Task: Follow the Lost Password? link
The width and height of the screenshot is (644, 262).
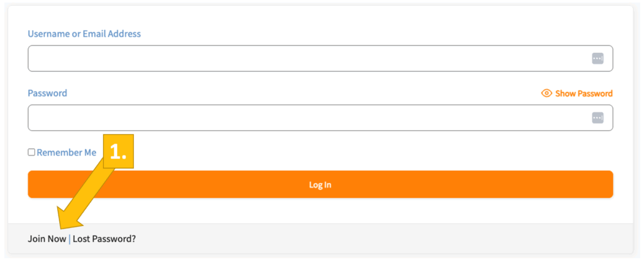Action: coord(104,239)
